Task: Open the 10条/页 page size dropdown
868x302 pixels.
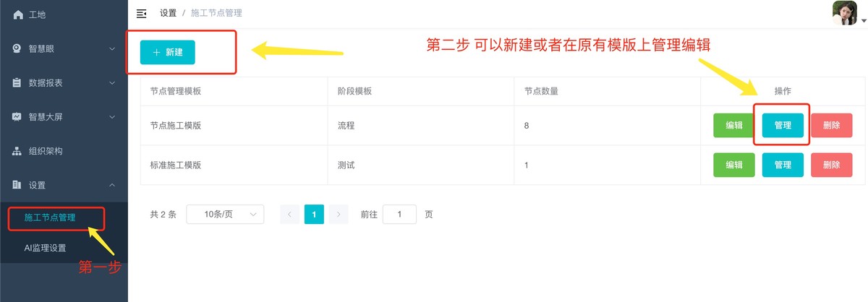Action: [225, 215]
